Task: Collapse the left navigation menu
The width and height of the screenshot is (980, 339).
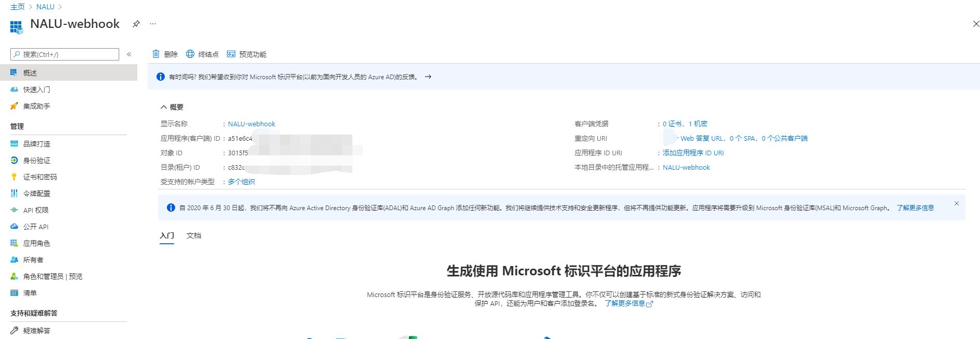Action: (x=129, y=54)
